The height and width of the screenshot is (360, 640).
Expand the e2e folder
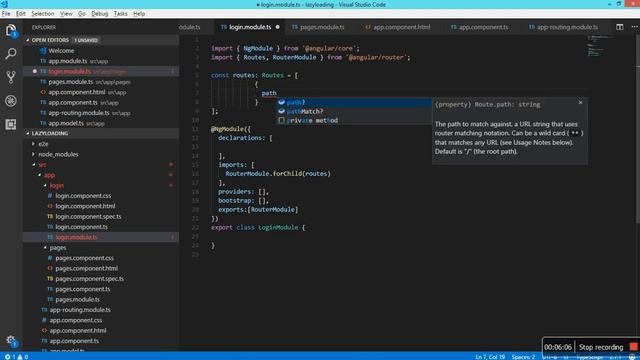coord(43,144)
